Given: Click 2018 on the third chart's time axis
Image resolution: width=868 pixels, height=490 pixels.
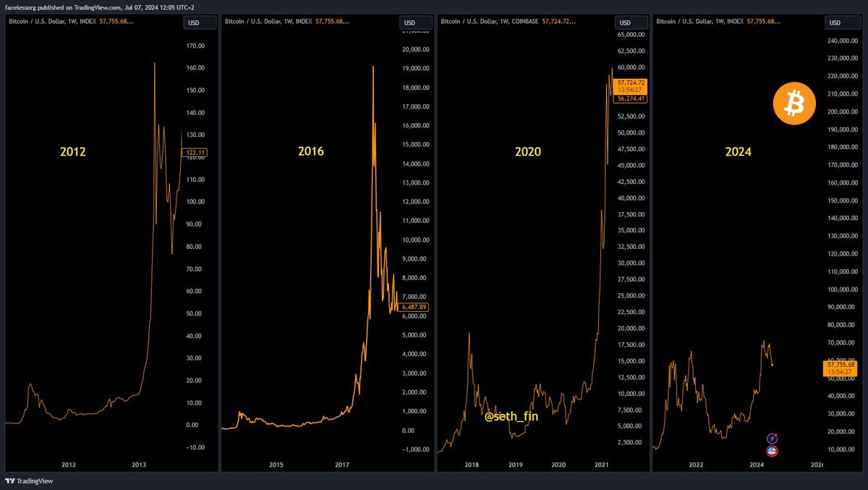Looking at the screenshot, I should (472, 465).
